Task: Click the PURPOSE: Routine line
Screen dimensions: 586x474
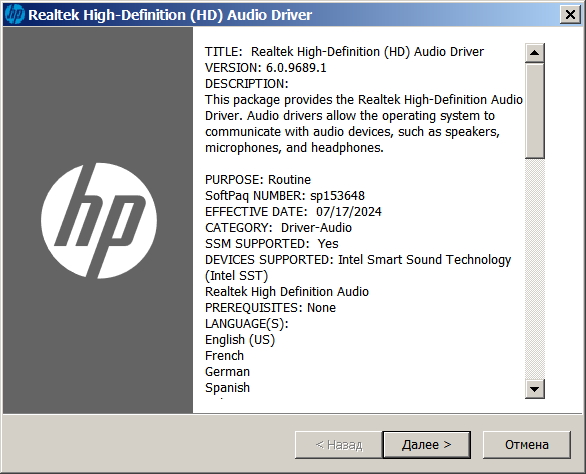Action: (x=258, y=179)
